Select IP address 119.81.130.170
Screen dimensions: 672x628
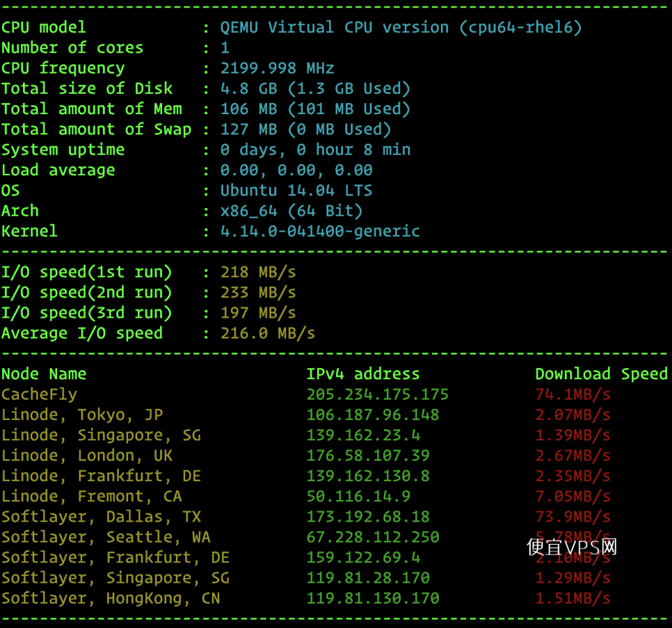(373, 598)
